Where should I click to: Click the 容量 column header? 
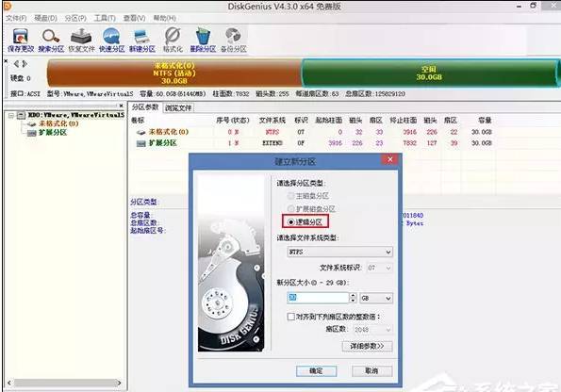pyautogui.click(x=486, y=121)
